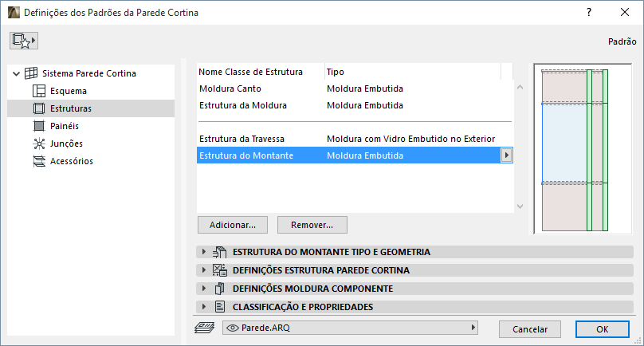The image size is (644, 346).
Task: Click the Adicionar... button
Action: tap(233, 225)
